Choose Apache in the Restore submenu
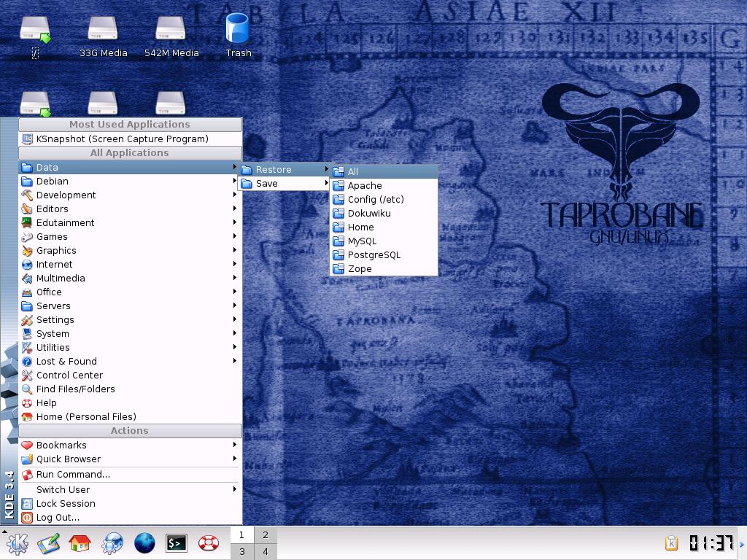This screenshot has height=560, width=747. (x=384, y=186)
